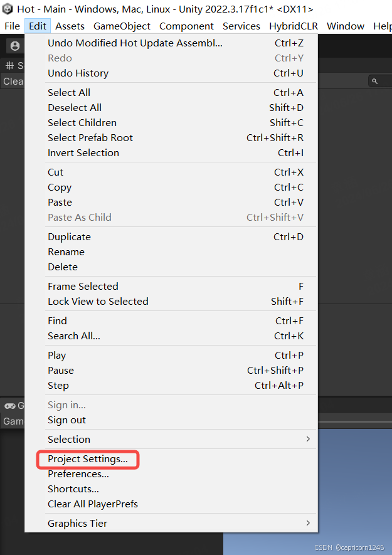Viewport: 392px width, 555px height.
Task: Expand the Selection submenu arrow
Action: click(307, 439)
